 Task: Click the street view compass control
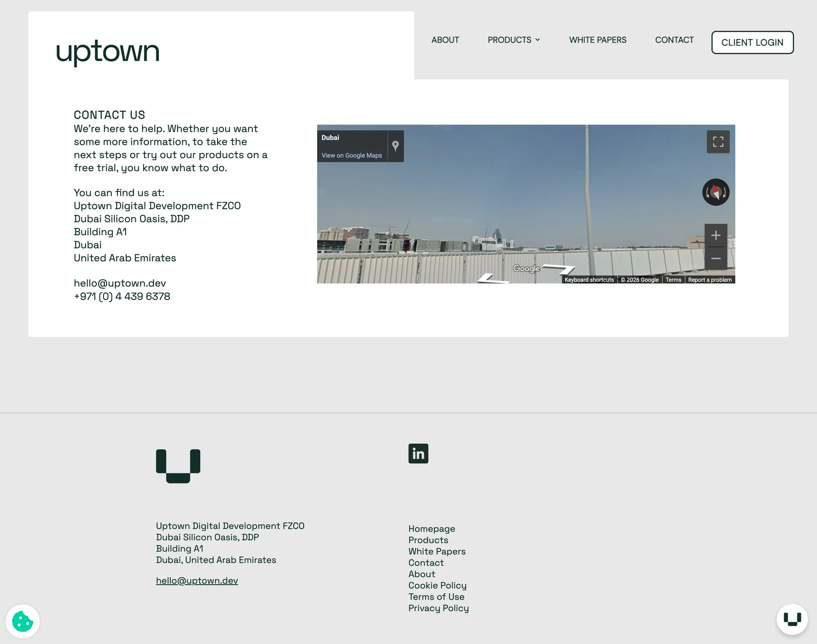click(x=716, y=192)
